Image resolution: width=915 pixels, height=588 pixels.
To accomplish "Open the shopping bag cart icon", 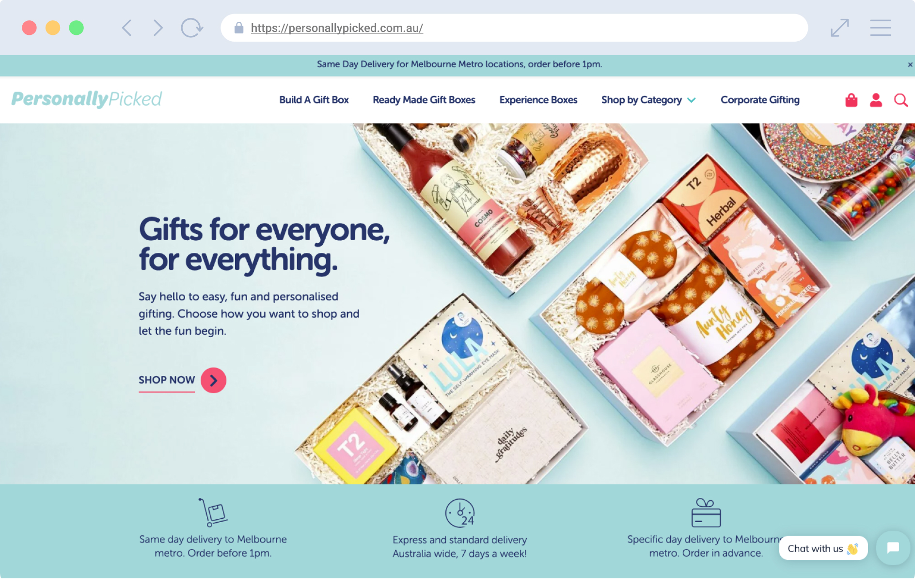I will point(851,100).
